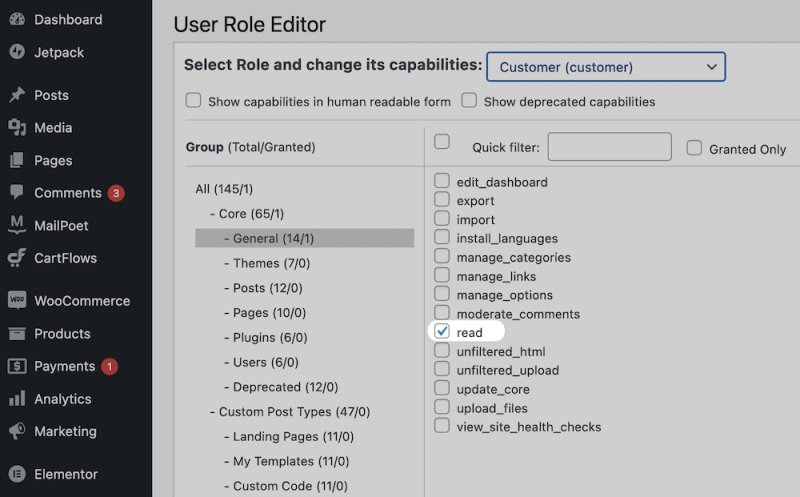Check the moderate_comments capability
Viewport: 800px width, 497px height.
click(442, 312)
